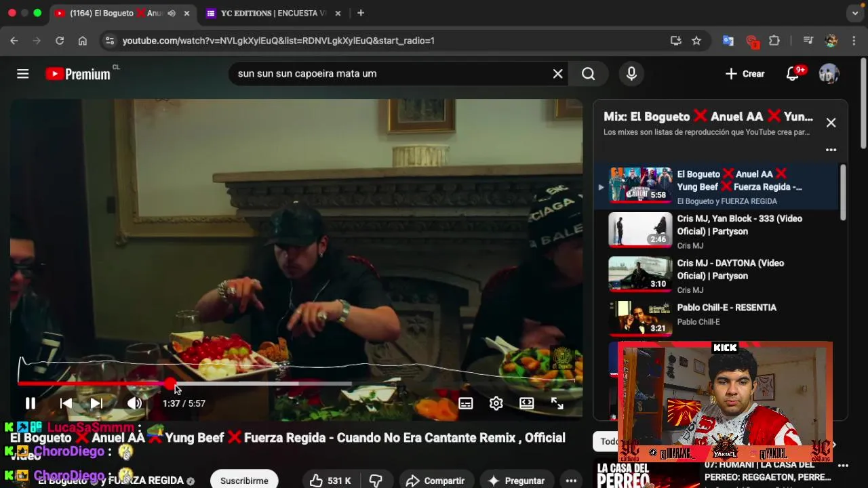Open media control icon in toolbar
This screenshot has height=488, width=868.
coord(808,41)
